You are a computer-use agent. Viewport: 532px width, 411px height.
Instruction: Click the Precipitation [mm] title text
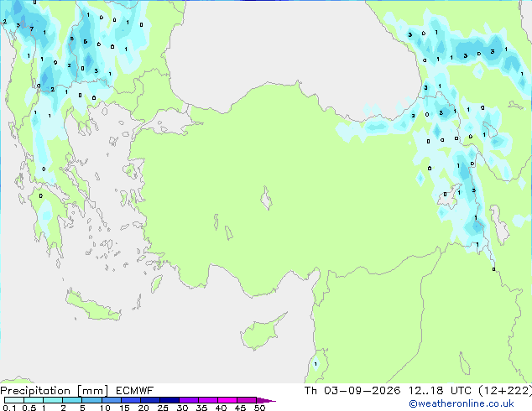click(x=55, y=391)
